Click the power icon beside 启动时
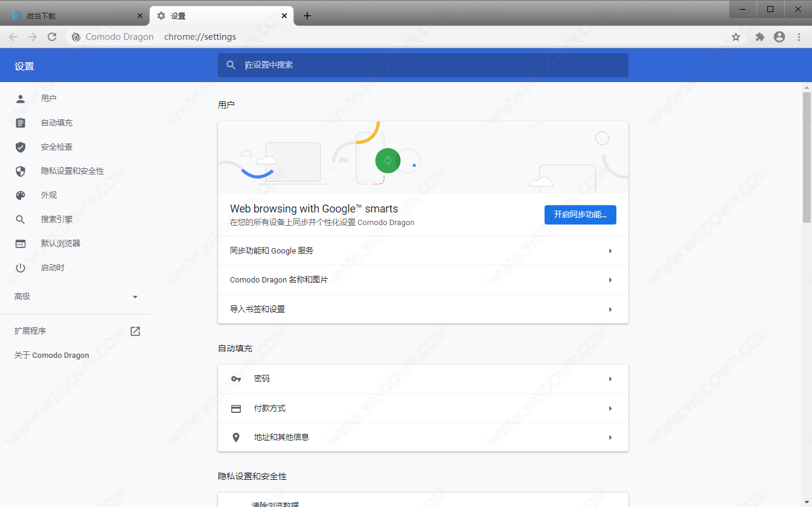This screenshot has height=507, width=812. [x=21, y=267]
